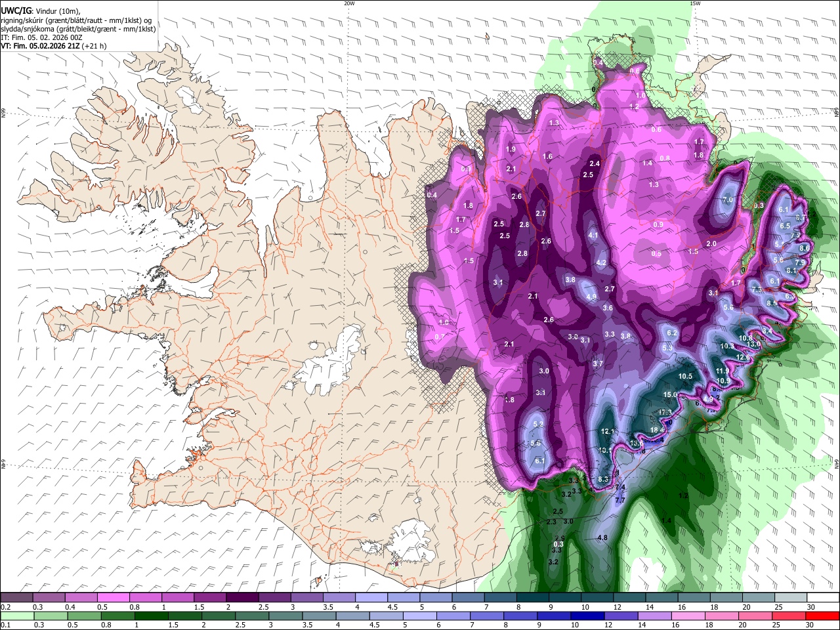840x630 pixels.
Task: Click the '0.1' label under the rain scale
Action: pos(5,625)
